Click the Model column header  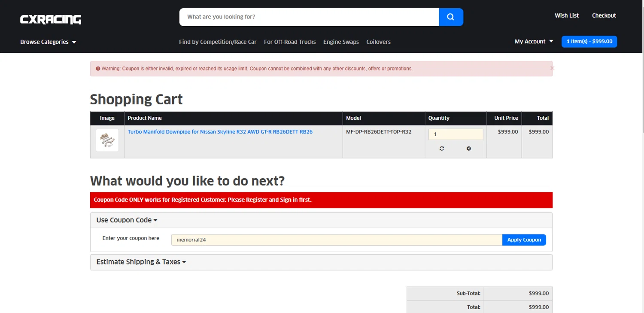pos(353,118)
